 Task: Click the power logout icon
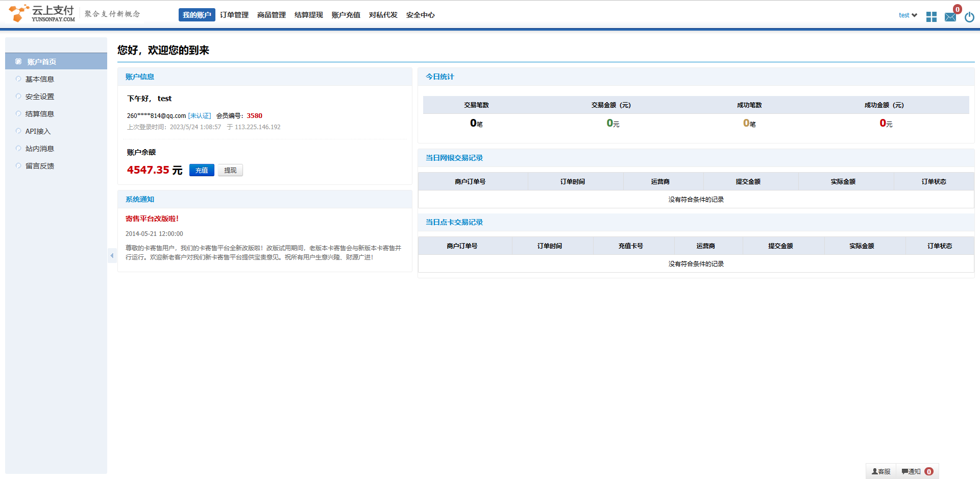(969, 17)
